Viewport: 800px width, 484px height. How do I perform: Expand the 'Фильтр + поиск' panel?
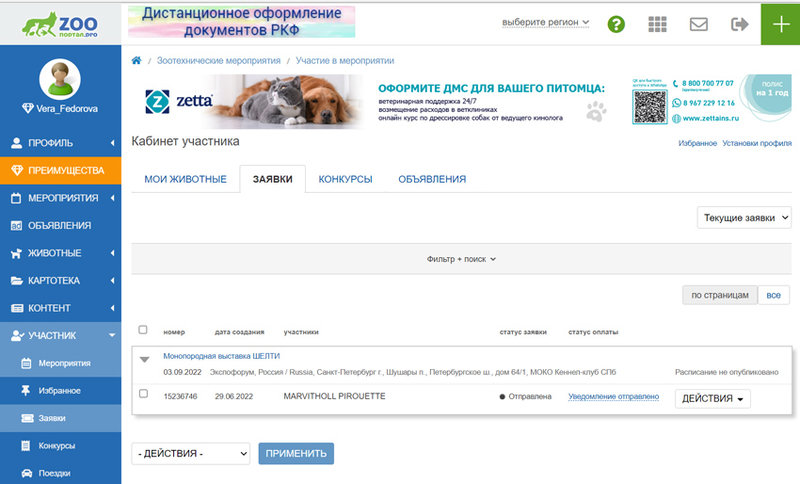point(461,259)
